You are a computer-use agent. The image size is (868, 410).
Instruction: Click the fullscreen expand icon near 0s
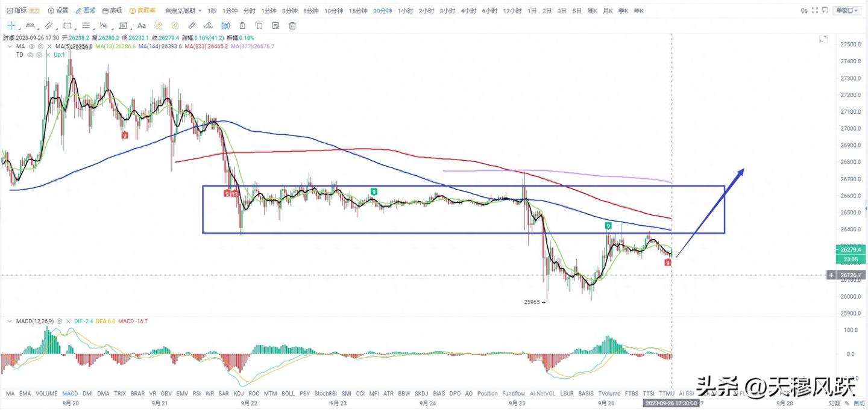[x=815, y=11]
